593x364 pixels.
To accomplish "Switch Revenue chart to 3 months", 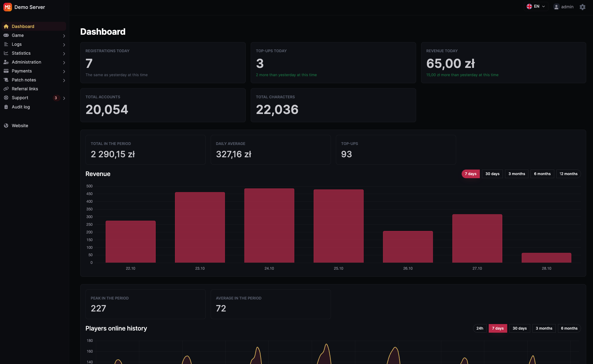I will click(x=517, y=174).
